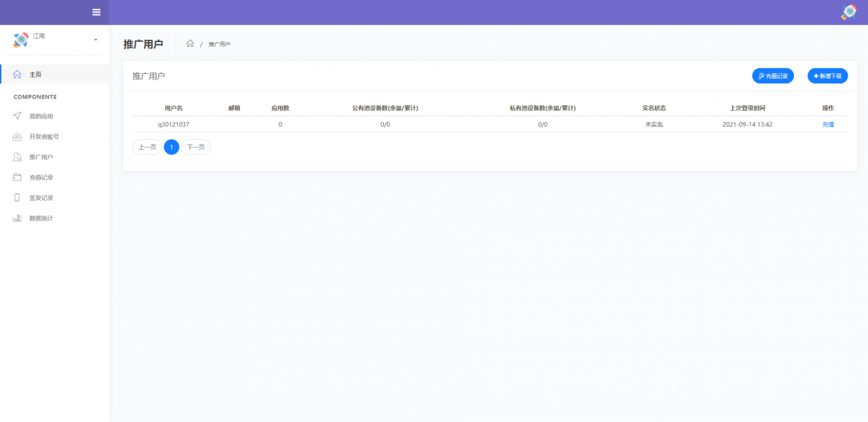This screenshot has height=422, width=868.
Task: Click the 充值记录 blue button
Action: (772, 76)
